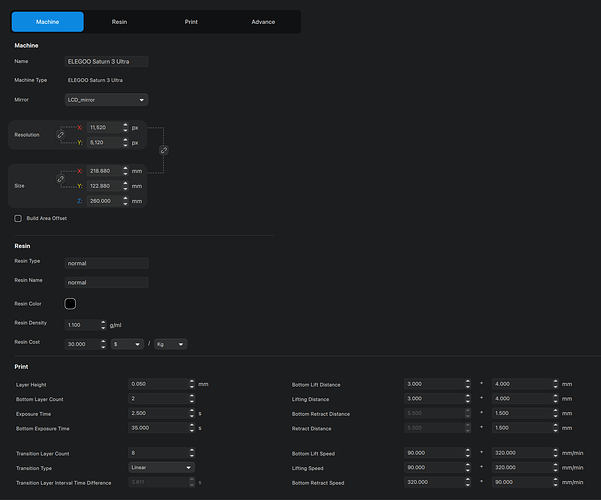Click the Layer Height stepper arrows
This screenshot has height=500, width=601.
192,384
